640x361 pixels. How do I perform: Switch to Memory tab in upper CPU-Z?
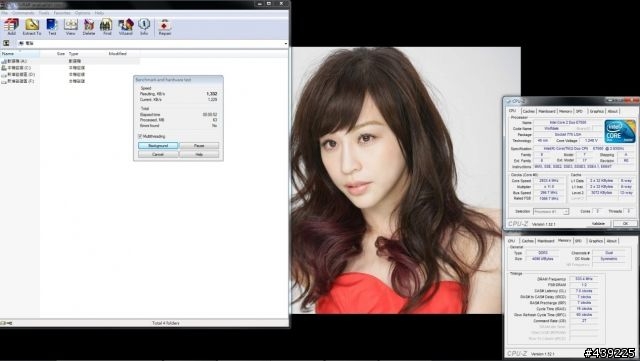tap(565, 111)
